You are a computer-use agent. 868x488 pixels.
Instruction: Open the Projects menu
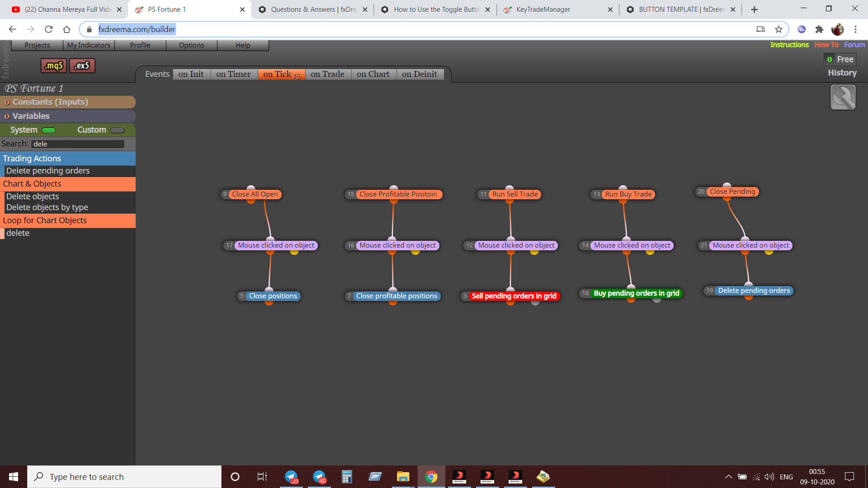coord(37,45)
